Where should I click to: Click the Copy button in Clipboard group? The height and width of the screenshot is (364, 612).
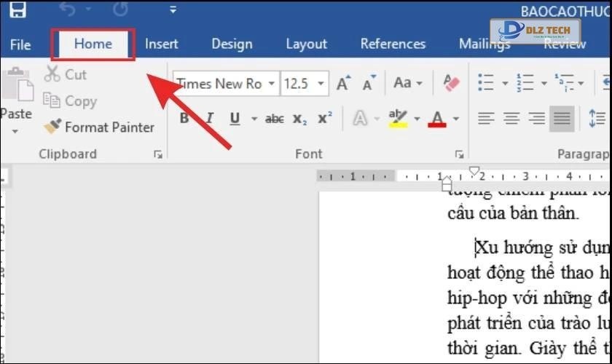click(71, 101)
